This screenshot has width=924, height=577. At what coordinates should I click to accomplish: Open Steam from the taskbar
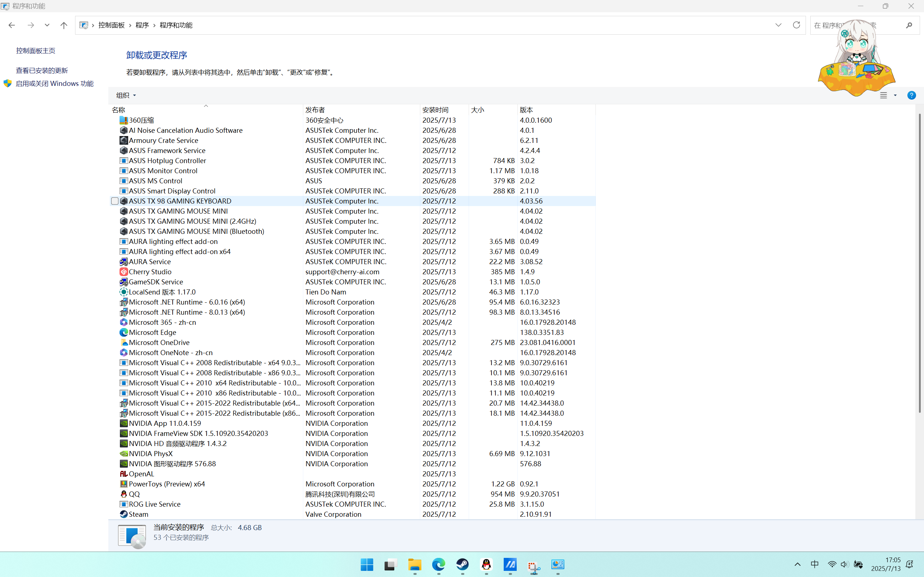click(463, 564)
